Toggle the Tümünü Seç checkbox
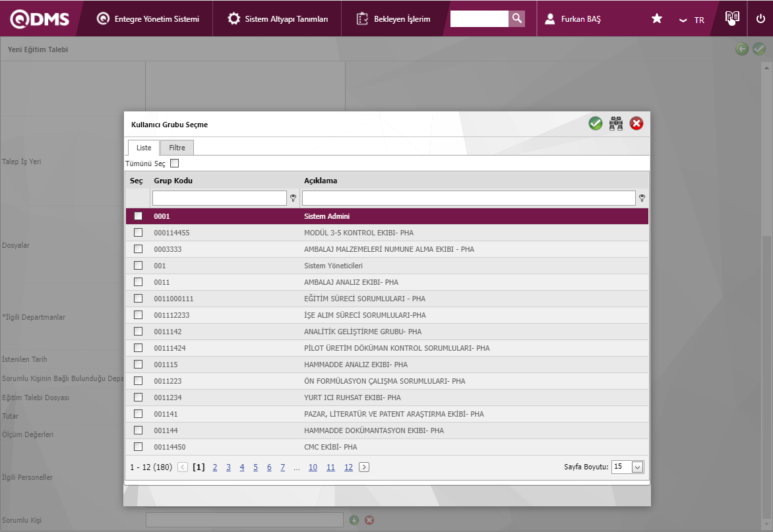Screen dimensions: 773x532 click(x=175, y=163)
